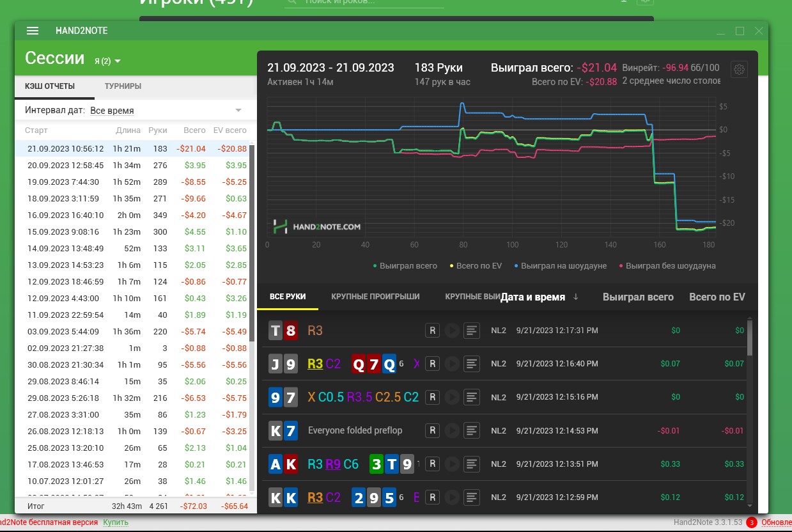The width and height of the screenshot is (792, 532).
Task: Sort sessions by 'Руки' column header
Action: tap(157, 130)
